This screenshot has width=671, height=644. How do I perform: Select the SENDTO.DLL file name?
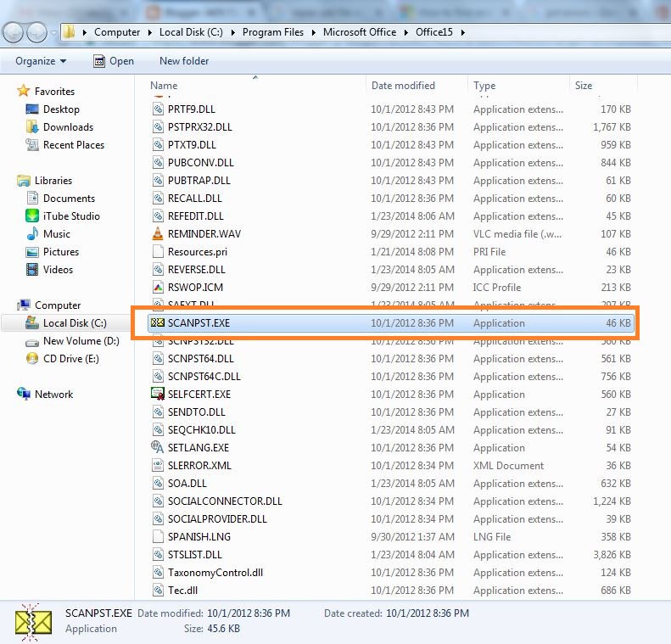[197, 412]
